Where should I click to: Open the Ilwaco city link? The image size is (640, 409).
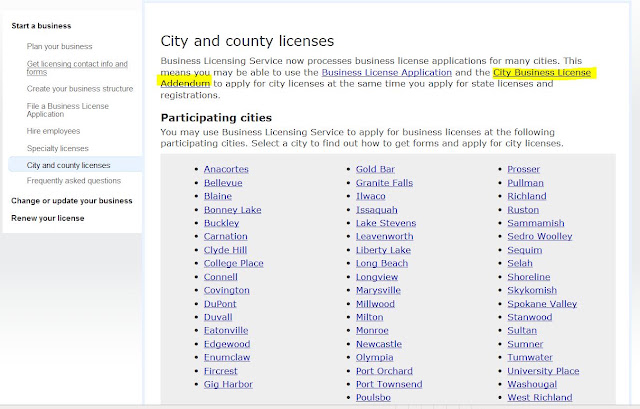tap(371, 196)
